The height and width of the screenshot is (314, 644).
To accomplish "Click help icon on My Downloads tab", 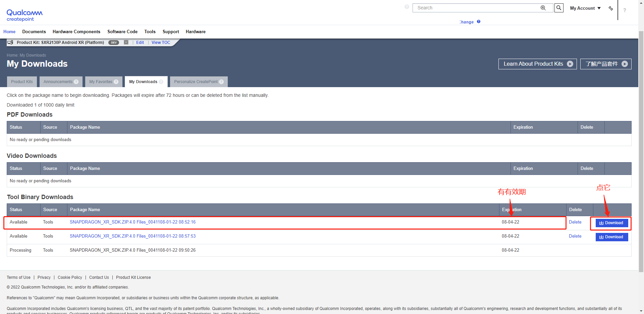I will click(x=161, y=82).
